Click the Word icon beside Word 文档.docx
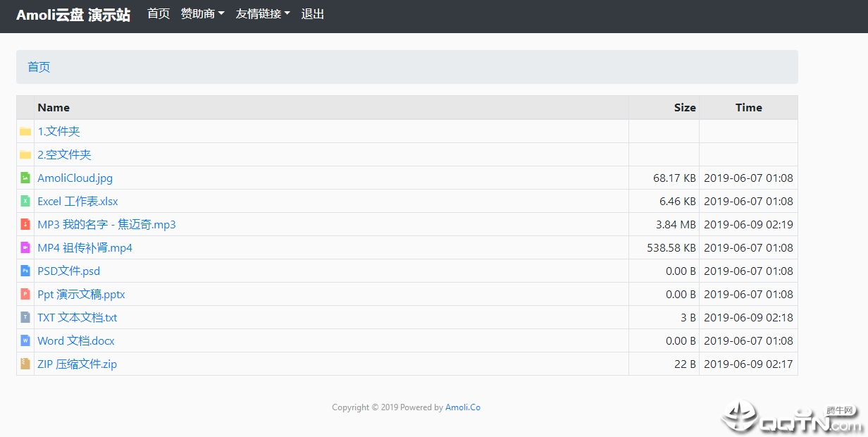The width and height of the screenshot is (868, 437). [25, 340]
